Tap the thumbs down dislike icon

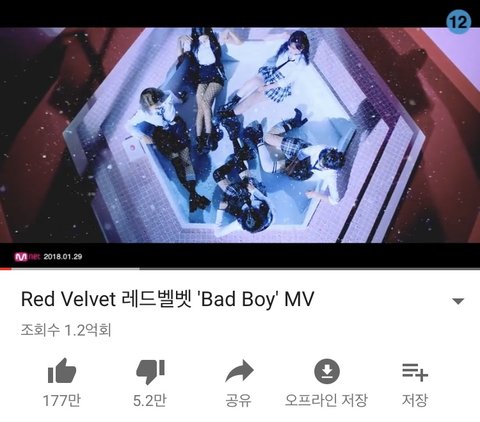[x=151, y=372]
